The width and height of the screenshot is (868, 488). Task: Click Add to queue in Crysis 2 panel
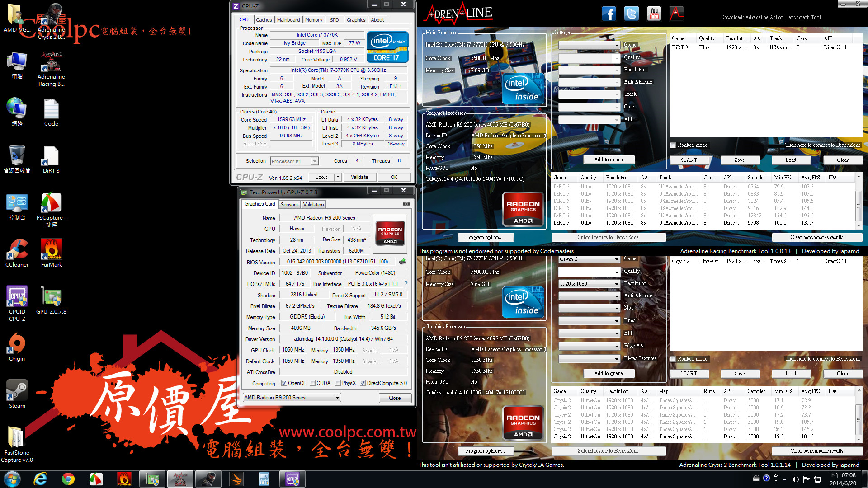point(609,374)
